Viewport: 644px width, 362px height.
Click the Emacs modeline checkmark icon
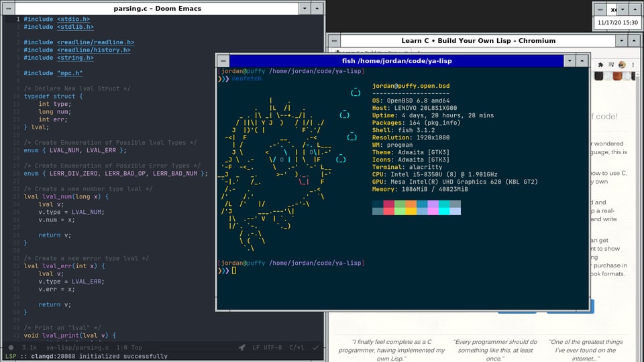[315, 348]
